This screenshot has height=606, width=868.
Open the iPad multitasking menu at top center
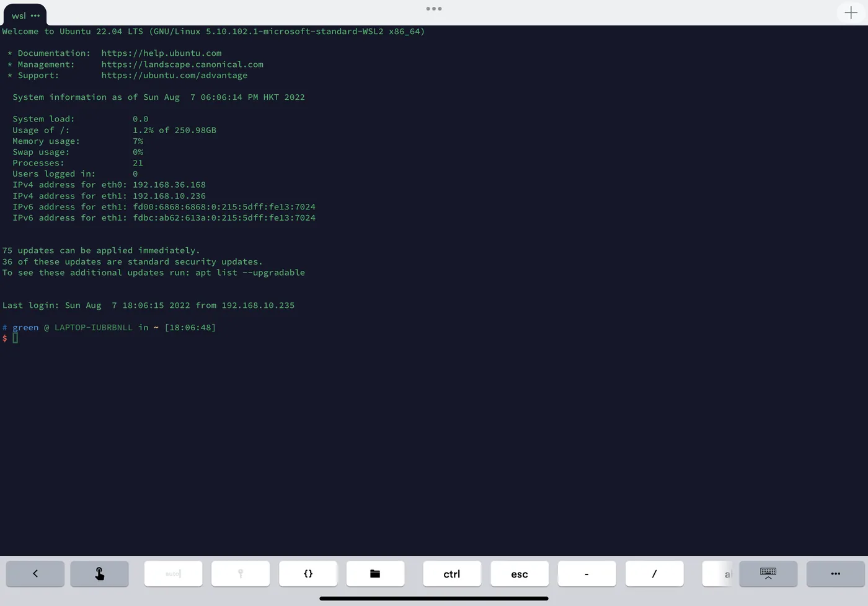pyautogui.click(x=433, y=9)
